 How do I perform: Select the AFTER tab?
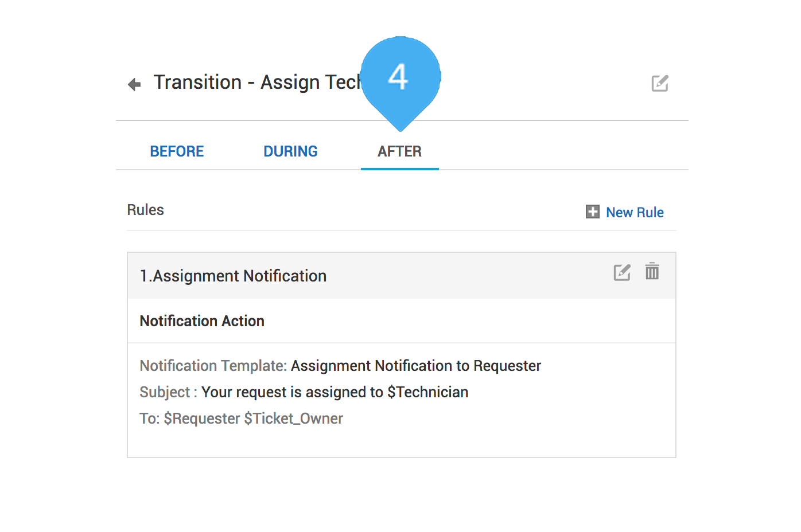point(399,151)
